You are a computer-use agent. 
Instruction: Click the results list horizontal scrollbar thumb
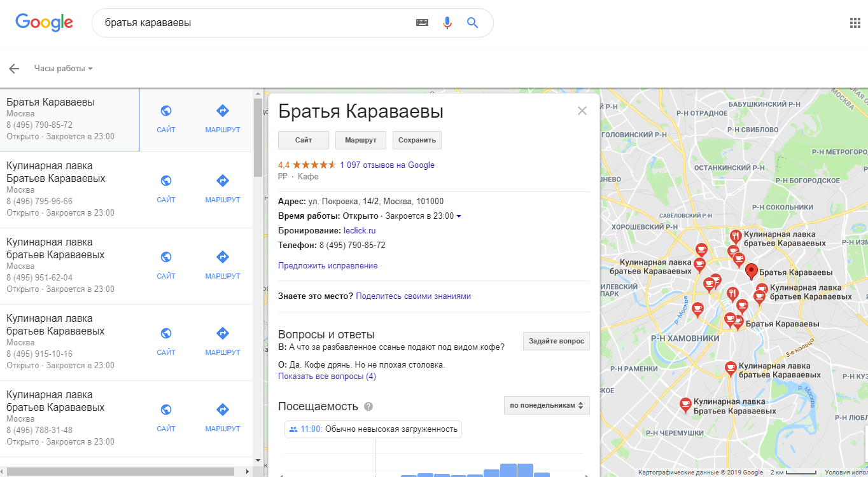click(x=120, y=471)
